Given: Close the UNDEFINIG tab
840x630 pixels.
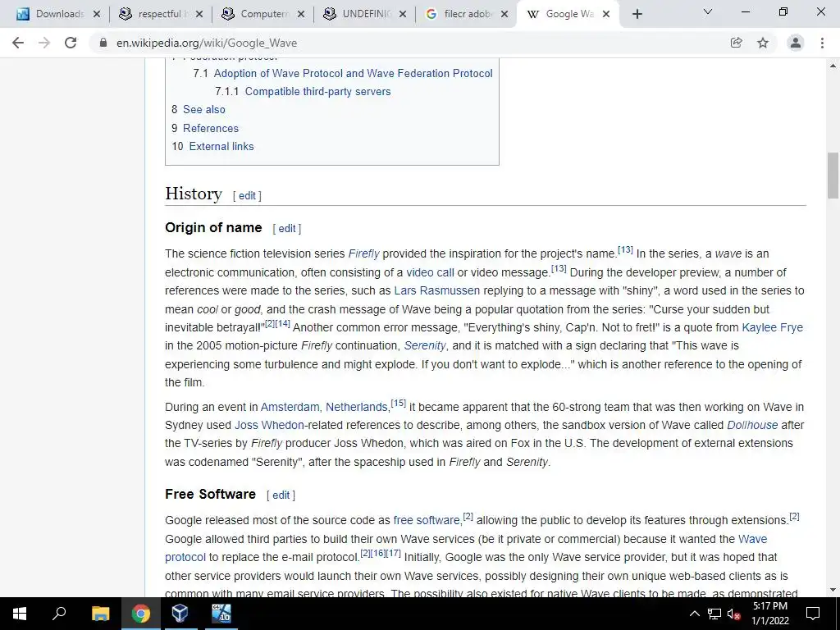Looking at the screenshot, I should point(403,14).
